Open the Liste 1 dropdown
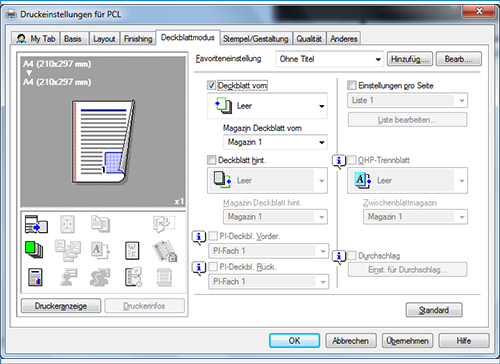 [x=407, y=100]
